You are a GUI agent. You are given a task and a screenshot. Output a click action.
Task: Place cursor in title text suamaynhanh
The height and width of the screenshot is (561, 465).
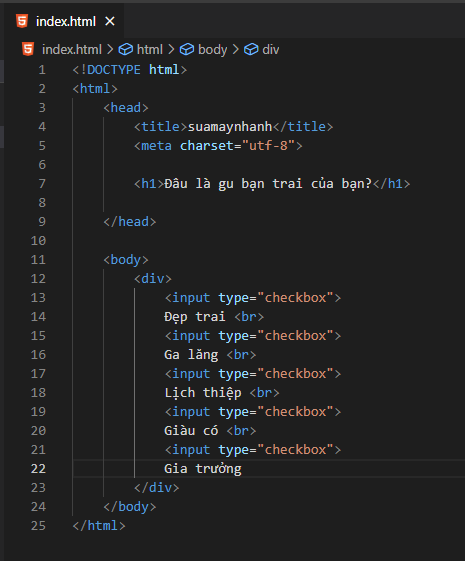point(230,127)
